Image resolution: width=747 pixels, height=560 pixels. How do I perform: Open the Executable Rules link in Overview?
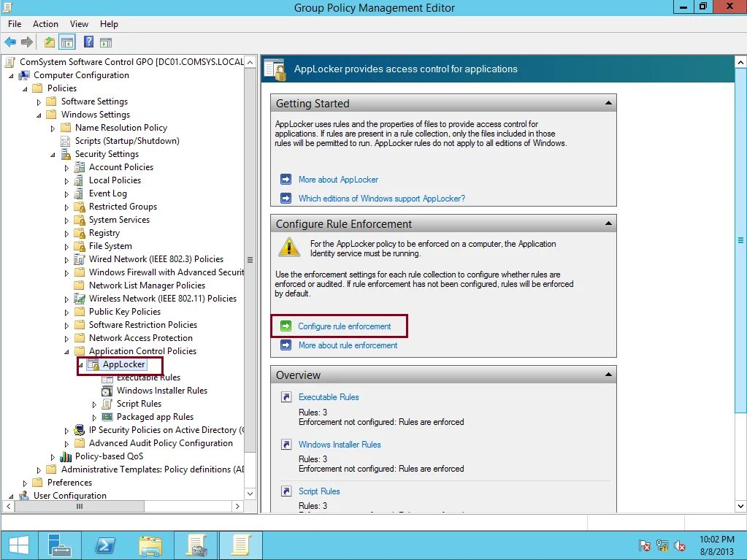pos(329,397)
